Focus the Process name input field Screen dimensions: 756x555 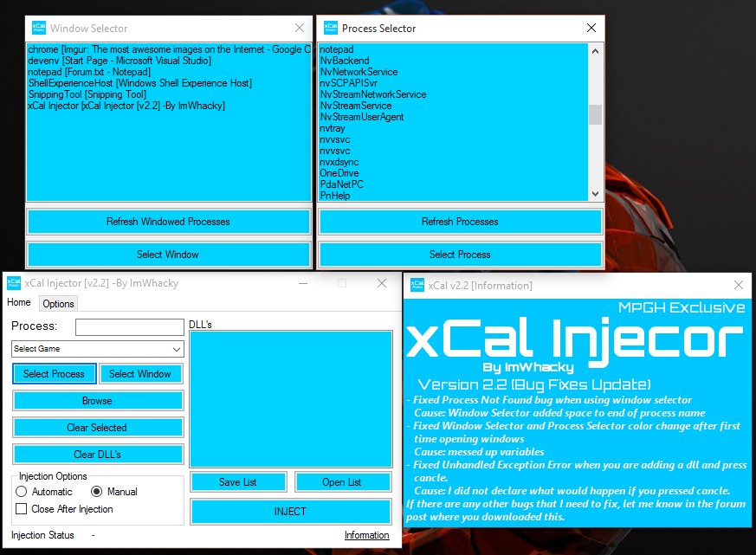[130, 327]
